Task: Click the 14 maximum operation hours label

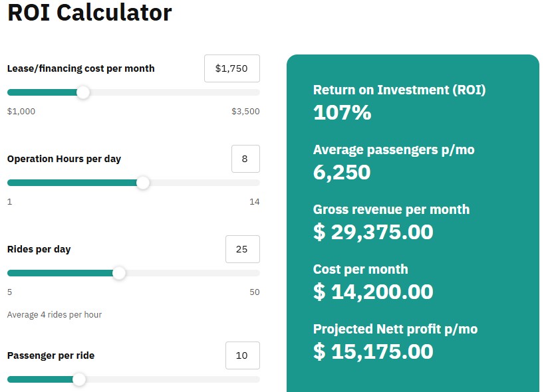Action: click(254, 202)
